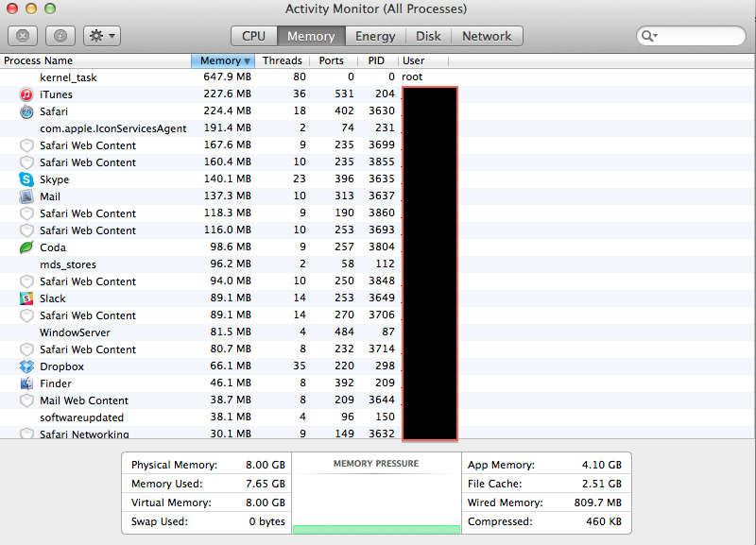Open the search magnifier options dropdown
This screenshot has height=545, width=756.
[649, 36]
